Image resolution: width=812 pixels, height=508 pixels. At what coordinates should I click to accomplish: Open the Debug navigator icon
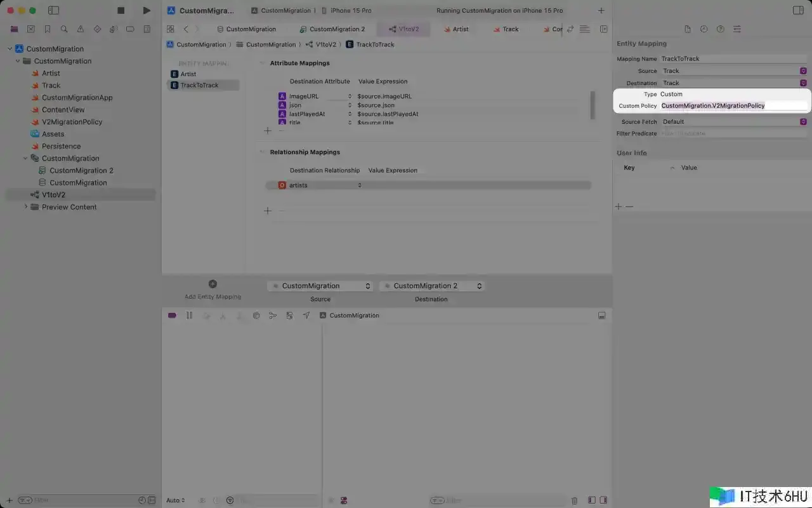pyautogui.click(x=114, y=29)
